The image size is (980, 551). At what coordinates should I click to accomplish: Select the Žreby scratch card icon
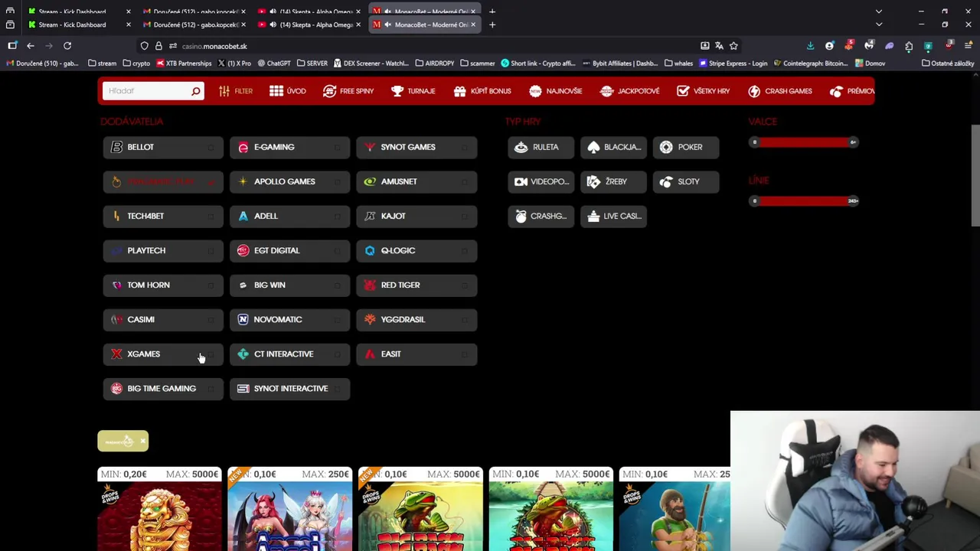pos(593,181)
